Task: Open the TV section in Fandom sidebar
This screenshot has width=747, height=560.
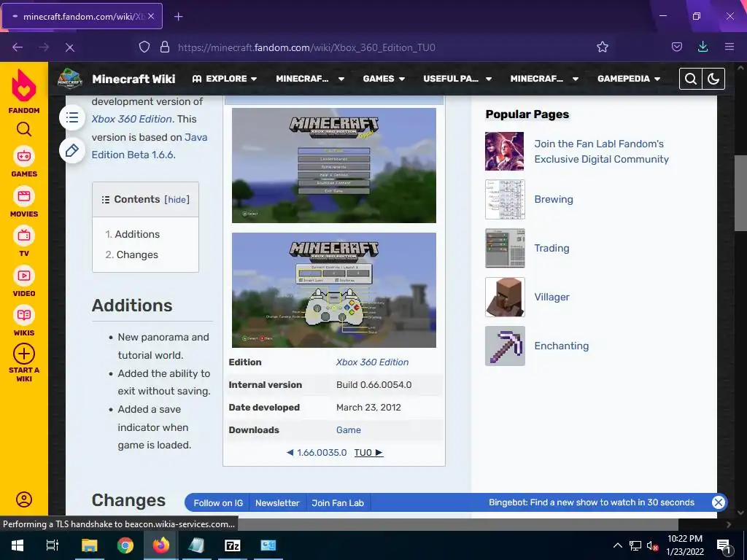Action: [x=24, y=242]
